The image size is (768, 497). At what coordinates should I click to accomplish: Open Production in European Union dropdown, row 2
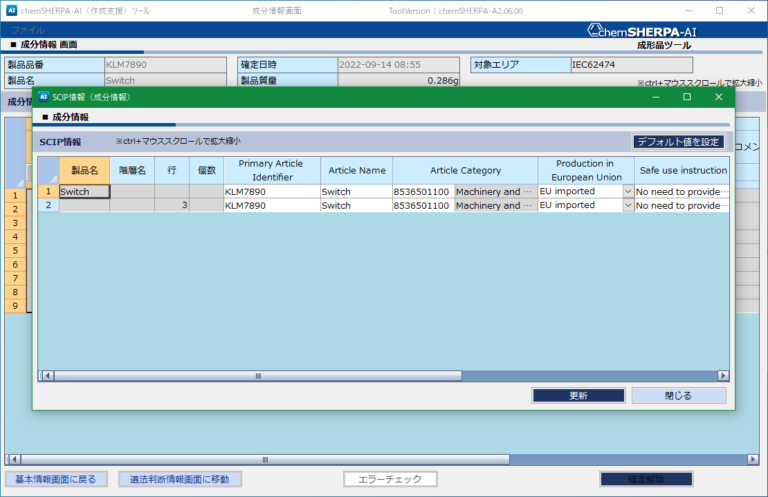pyautogui.click(x=627, y=205)
